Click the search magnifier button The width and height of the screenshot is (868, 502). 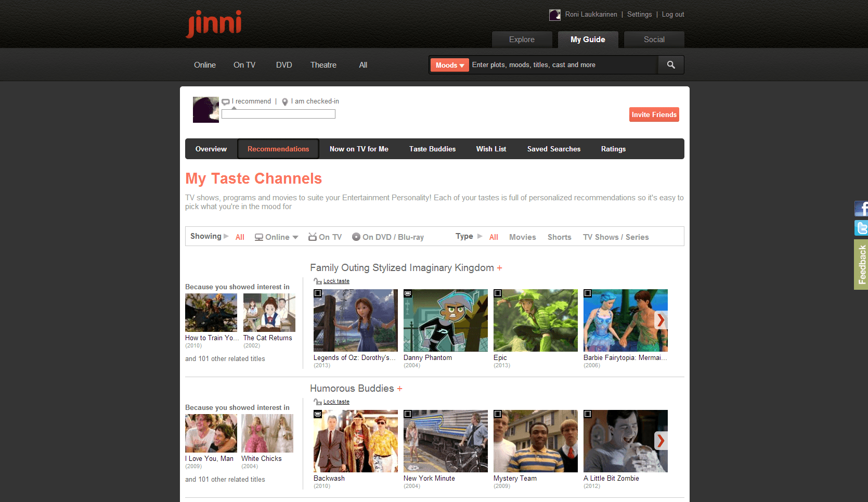click(x=671, y=65)
